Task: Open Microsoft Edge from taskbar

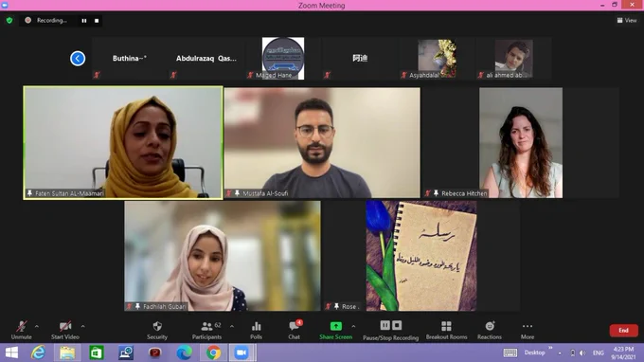Action: 184,353
